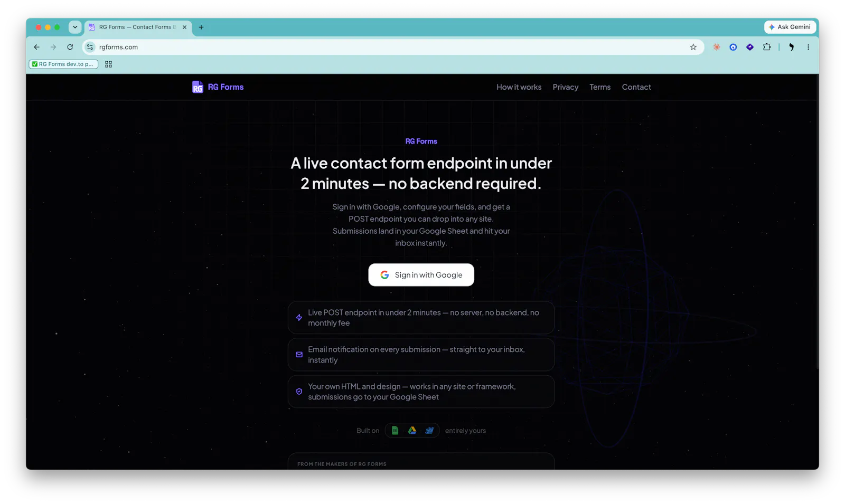Bookmark this page with the star
Screen dimensions: 845x504
693,47
